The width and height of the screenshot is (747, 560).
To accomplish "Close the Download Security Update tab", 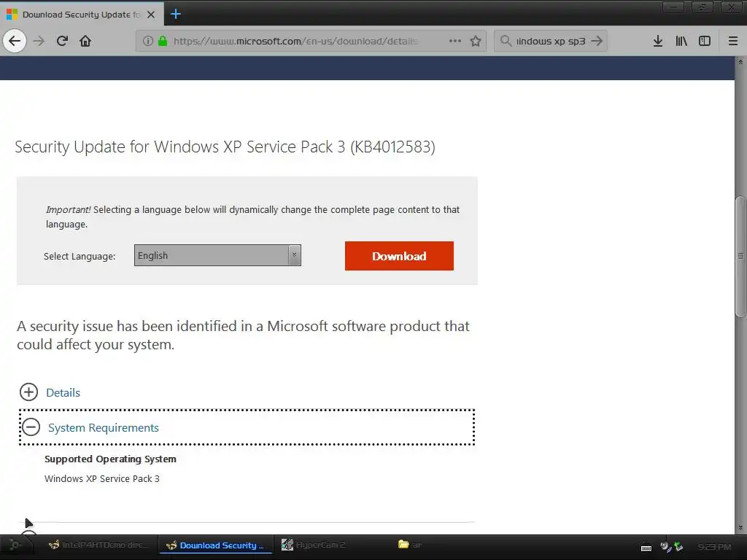I will pyautogui.click(x=151, y=15).
